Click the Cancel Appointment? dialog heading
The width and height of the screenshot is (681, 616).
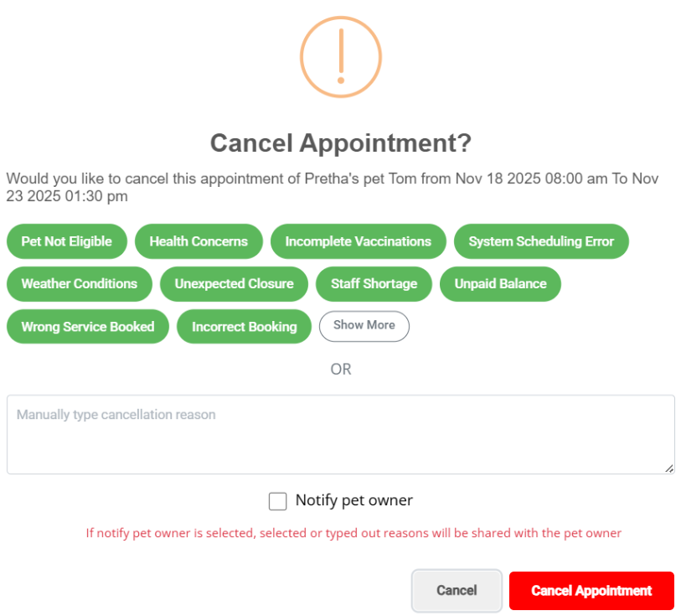340,142
